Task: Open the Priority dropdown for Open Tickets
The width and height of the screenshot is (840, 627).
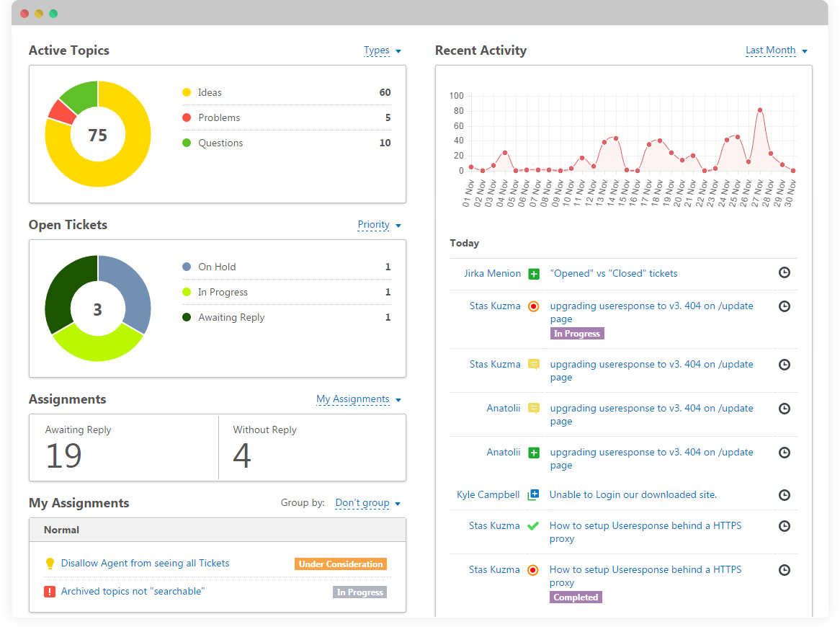Action: (379, 225)
